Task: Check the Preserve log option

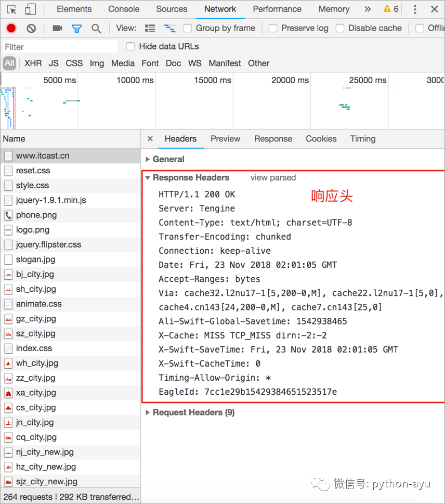Action: click(x=272, y=28)
